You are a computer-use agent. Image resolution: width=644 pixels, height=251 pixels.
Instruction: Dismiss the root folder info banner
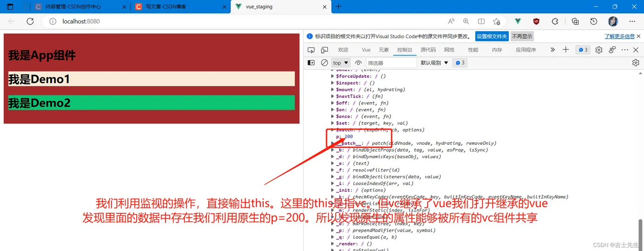pyautogui.click(x=638, y=36)
